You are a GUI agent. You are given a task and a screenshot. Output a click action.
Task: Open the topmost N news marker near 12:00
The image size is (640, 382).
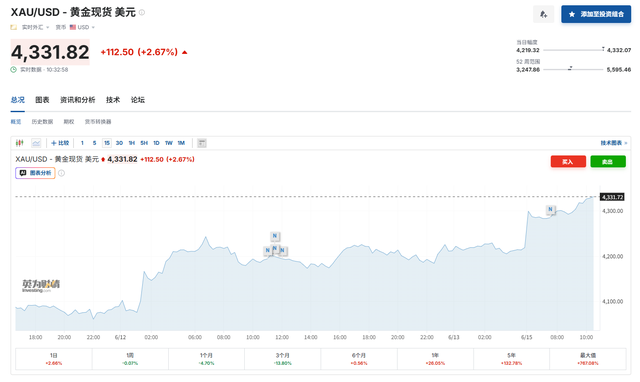[275, 236]
